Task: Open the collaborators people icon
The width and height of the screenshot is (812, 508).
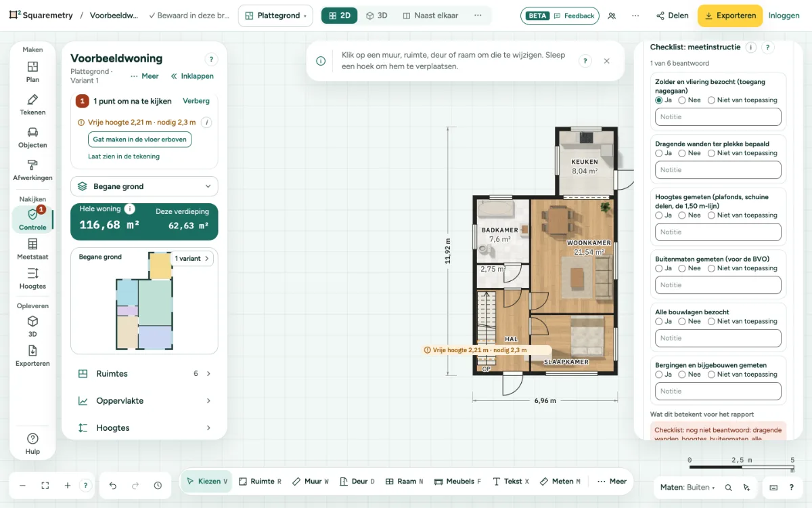Action: (x=612, y=16)
